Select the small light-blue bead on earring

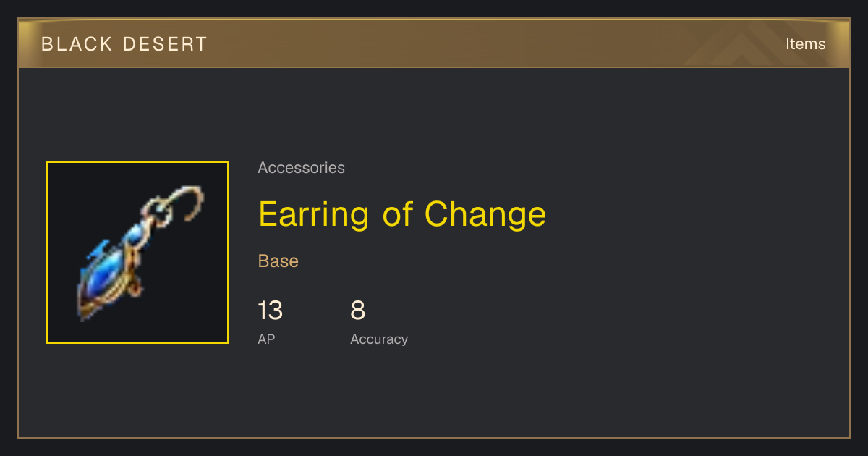(x=135, y=233)
